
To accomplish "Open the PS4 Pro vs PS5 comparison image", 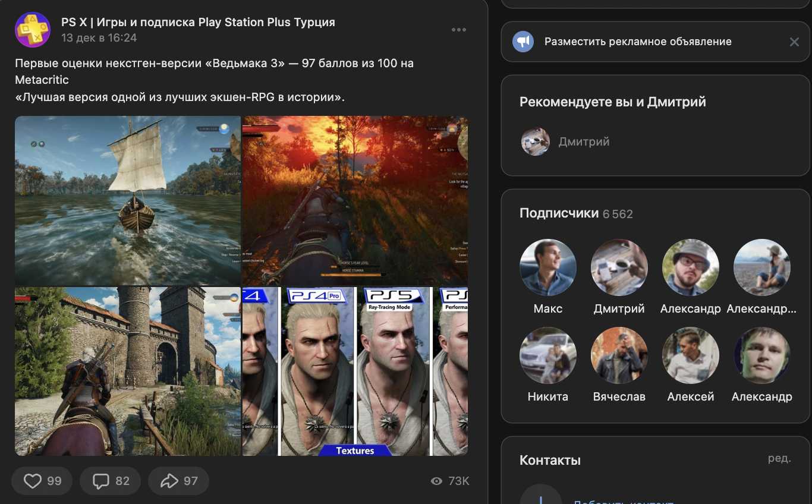I will [355, 371].
